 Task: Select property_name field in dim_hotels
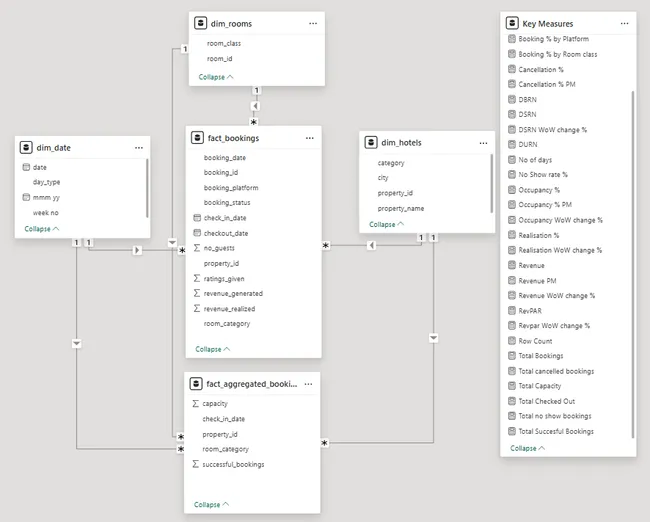[x=401, y=209]
